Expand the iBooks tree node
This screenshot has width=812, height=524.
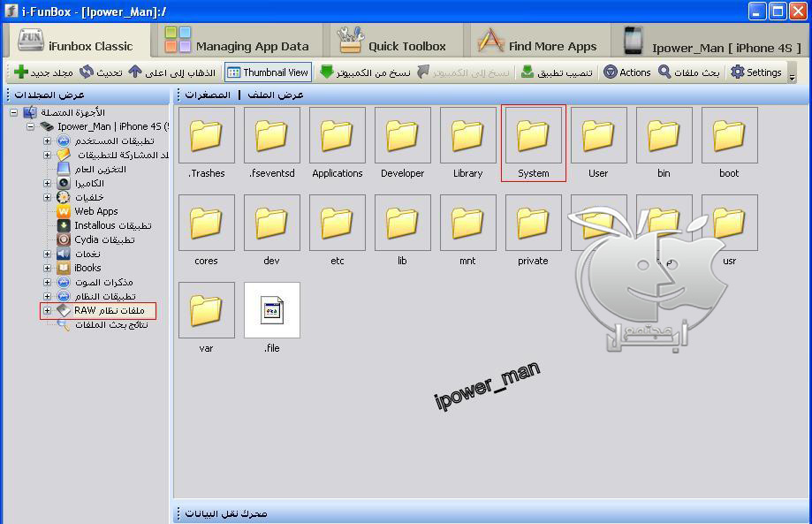point(47,269)
